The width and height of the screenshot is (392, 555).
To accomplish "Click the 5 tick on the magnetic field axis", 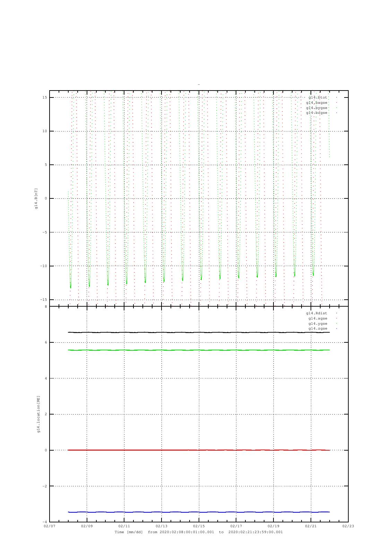I will (x=46, y=165).
